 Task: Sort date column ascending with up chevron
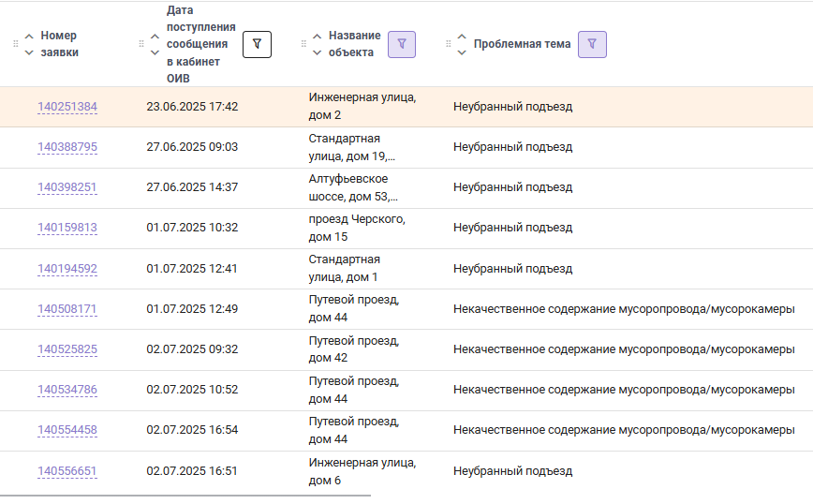pos(155,37)
